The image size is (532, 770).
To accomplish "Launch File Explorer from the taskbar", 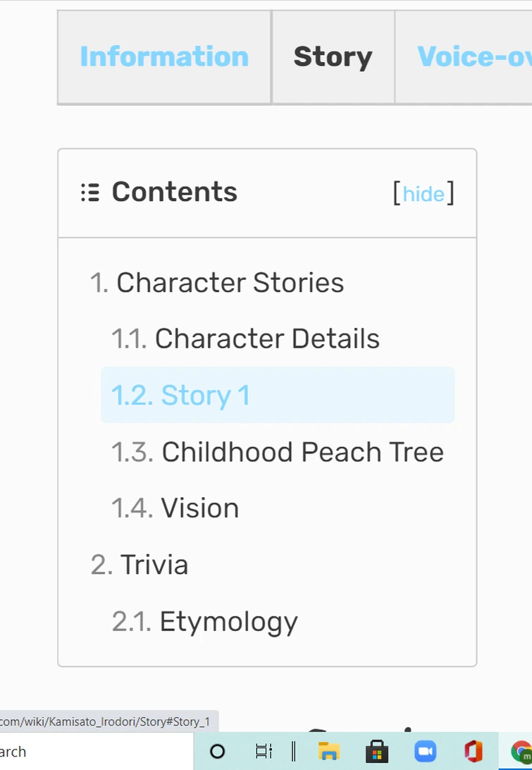I will [328, 751].
